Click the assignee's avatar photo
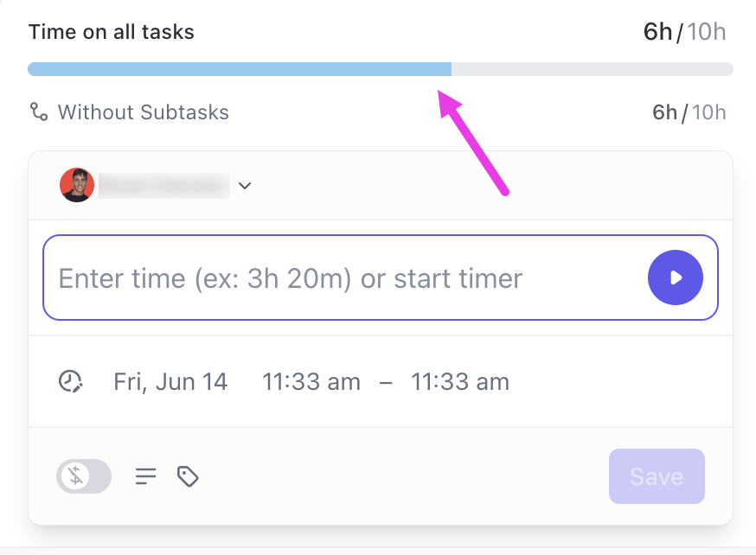This screenshot has height=555, width=756. coord(77,185)
